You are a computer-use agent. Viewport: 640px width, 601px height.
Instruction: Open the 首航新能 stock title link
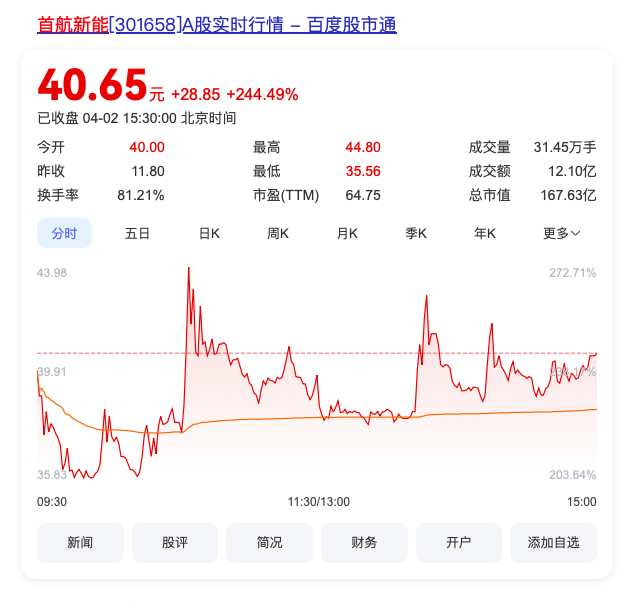point(217,24)
